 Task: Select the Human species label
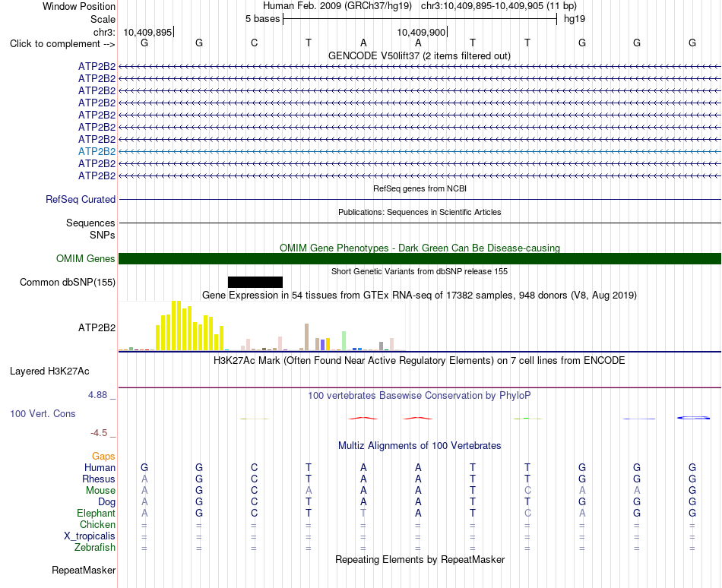(x=100, y=467)
